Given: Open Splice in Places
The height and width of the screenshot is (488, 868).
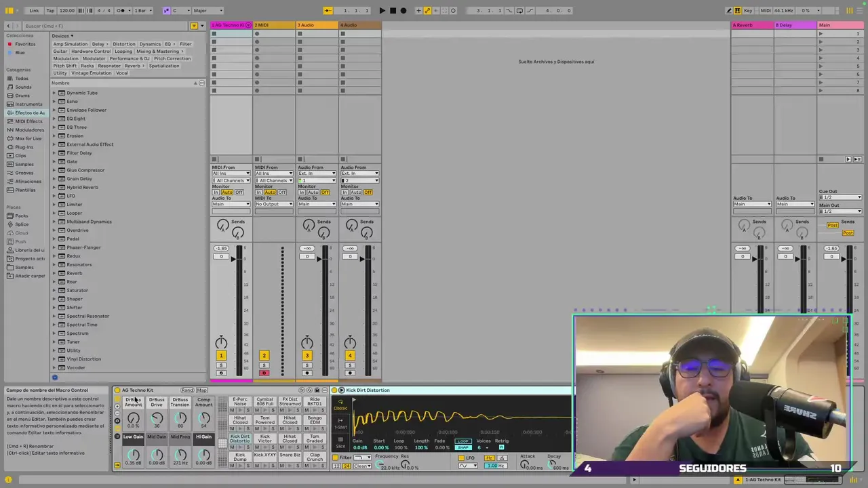Looking at the screenshot, I should [x=22, y=224].
